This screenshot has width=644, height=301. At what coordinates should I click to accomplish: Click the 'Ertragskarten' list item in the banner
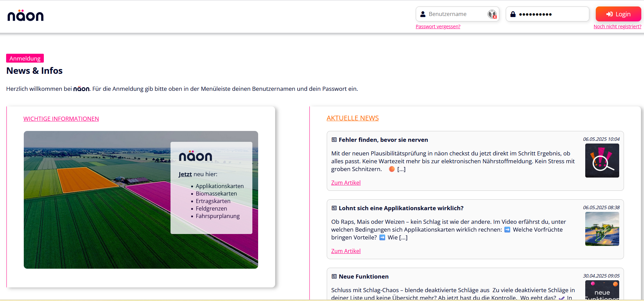(213, 201)
